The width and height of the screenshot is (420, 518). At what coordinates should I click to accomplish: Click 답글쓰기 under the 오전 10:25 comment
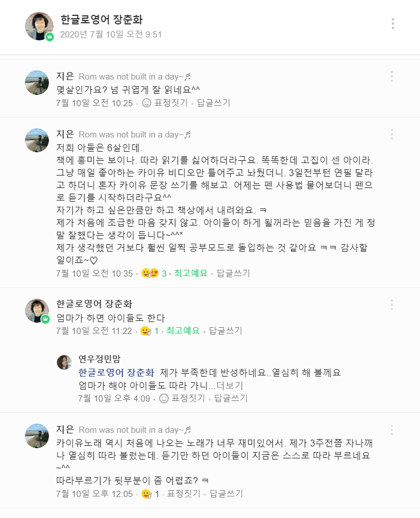click(x=214, y=103)
